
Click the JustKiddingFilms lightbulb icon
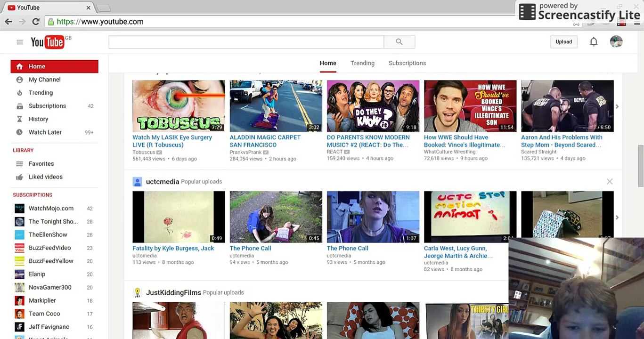coord(137,293)
